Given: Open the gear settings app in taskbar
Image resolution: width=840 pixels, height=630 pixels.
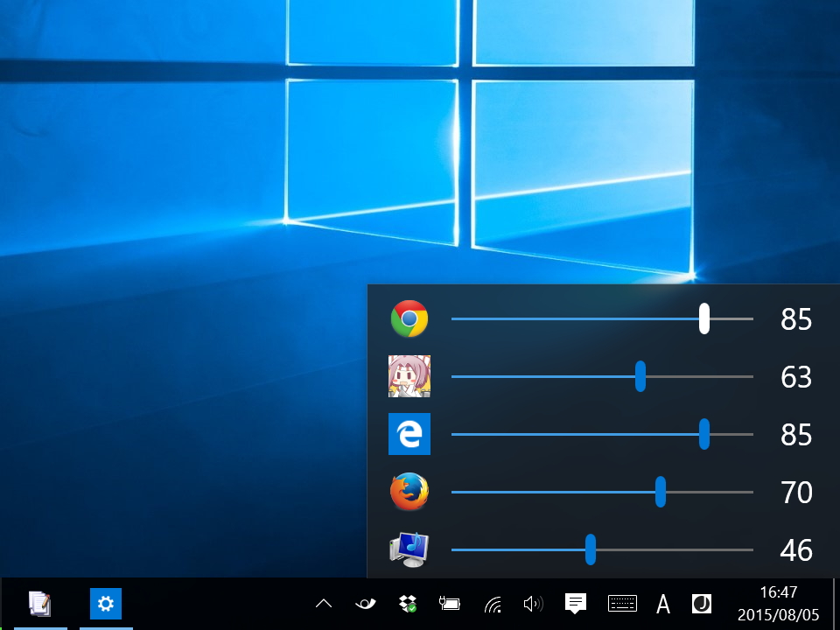Looking at the screenshot, I should pyautogui.click(x=106, y=604).
